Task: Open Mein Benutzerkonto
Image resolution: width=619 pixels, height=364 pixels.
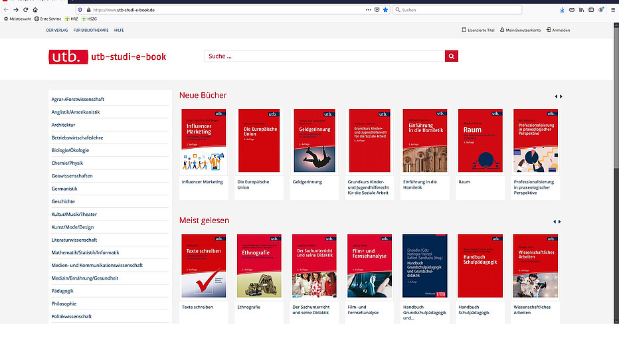Action: point(520,30)
